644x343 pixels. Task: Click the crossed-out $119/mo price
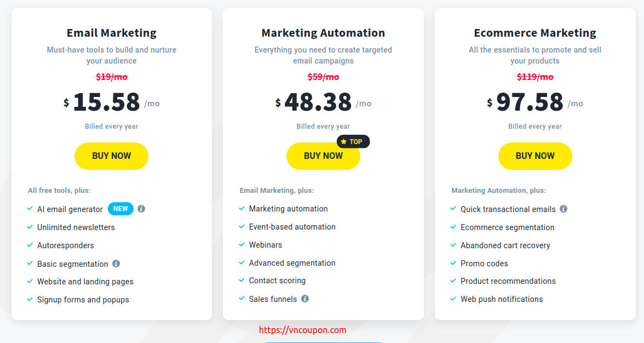pyautogui.click(x=534, y=77)
